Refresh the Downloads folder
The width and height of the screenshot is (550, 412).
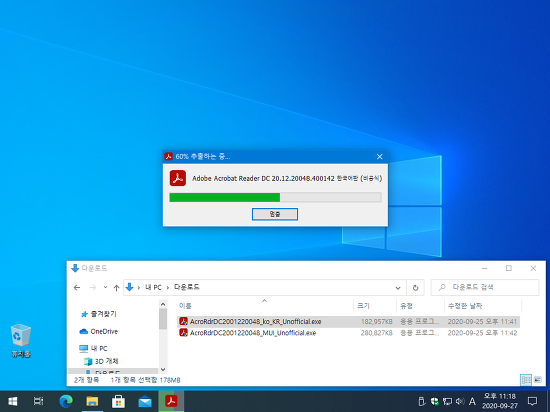pyautogui.click(x=415, y=288)
